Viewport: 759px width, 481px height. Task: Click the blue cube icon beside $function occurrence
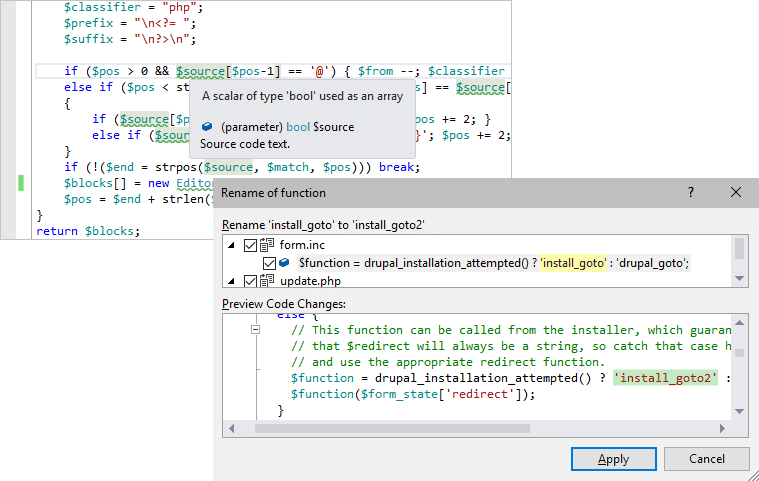click(285, 263)
